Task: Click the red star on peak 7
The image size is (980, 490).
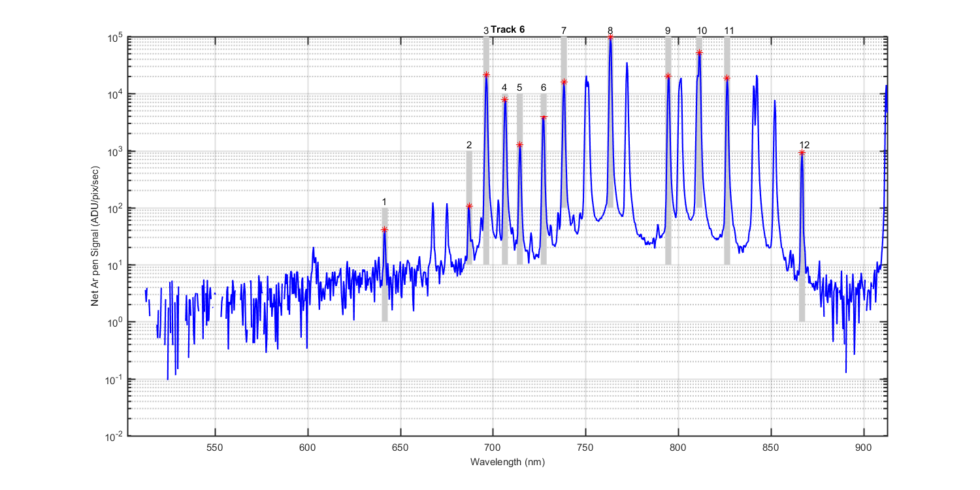Action: pyautogui.click(x=564, y=82)
